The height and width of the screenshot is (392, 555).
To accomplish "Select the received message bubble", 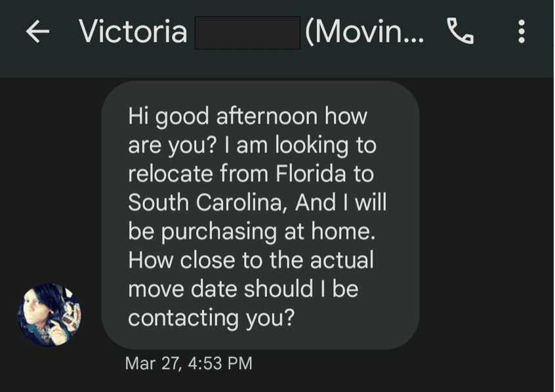I will pyautogui.click(x=260, y=216).
